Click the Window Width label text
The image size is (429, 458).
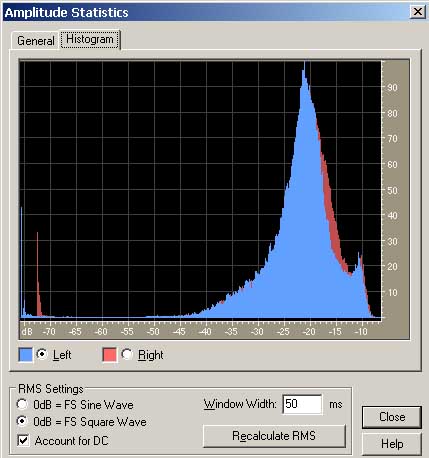tap(240, 404)
